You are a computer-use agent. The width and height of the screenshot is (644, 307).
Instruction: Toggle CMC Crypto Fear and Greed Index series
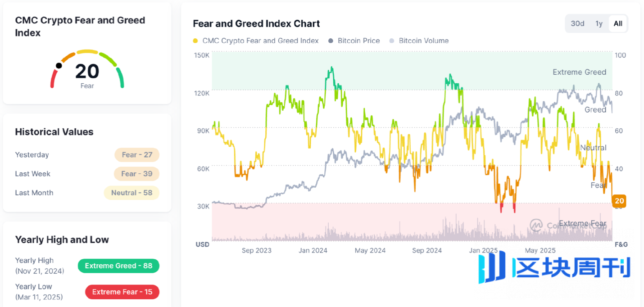[x=260, y=41]
